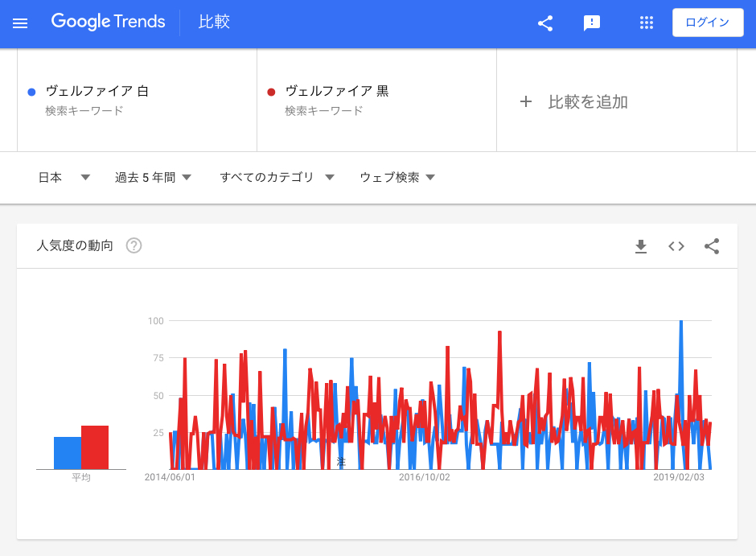Click the ログイン button
This screenshot has width=756, height=556.
click(707, 23)
